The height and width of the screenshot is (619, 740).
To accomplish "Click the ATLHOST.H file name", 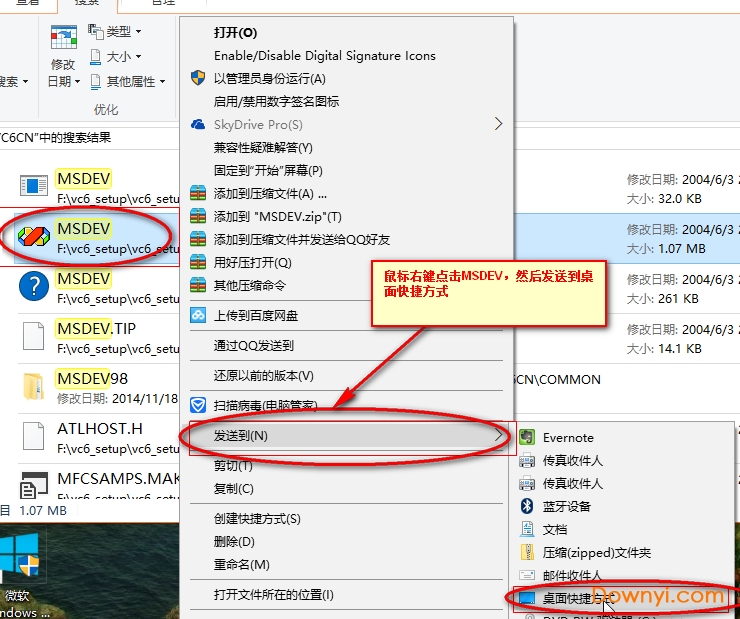I will coord(100,428).
